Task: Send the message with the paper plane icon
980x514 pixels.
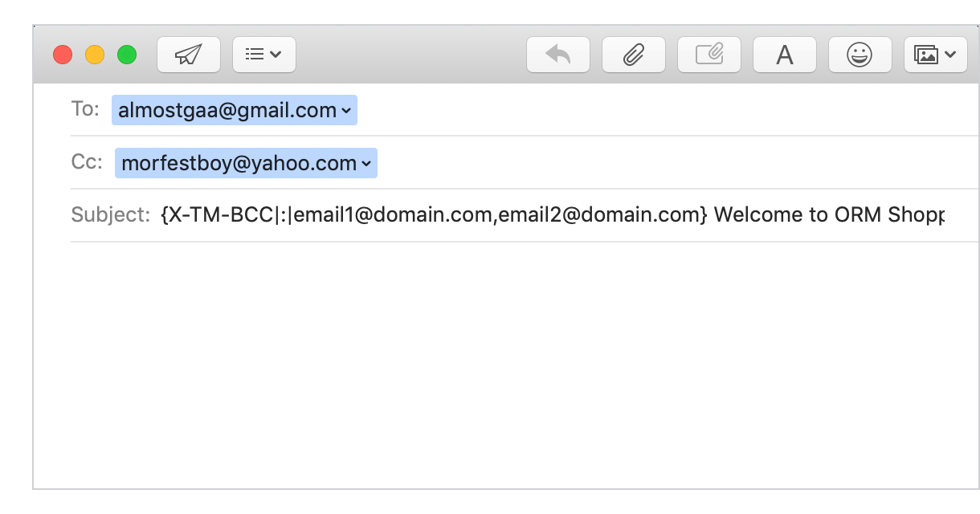Action: [x=189, y=55]
